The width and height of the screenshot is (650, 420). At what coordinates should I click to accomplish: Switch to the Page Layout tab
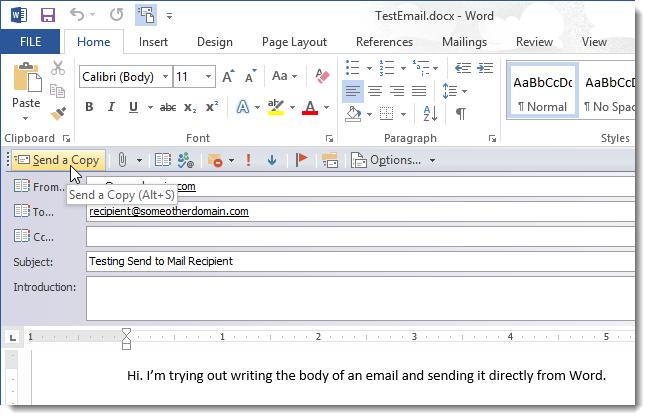(294, 42)
